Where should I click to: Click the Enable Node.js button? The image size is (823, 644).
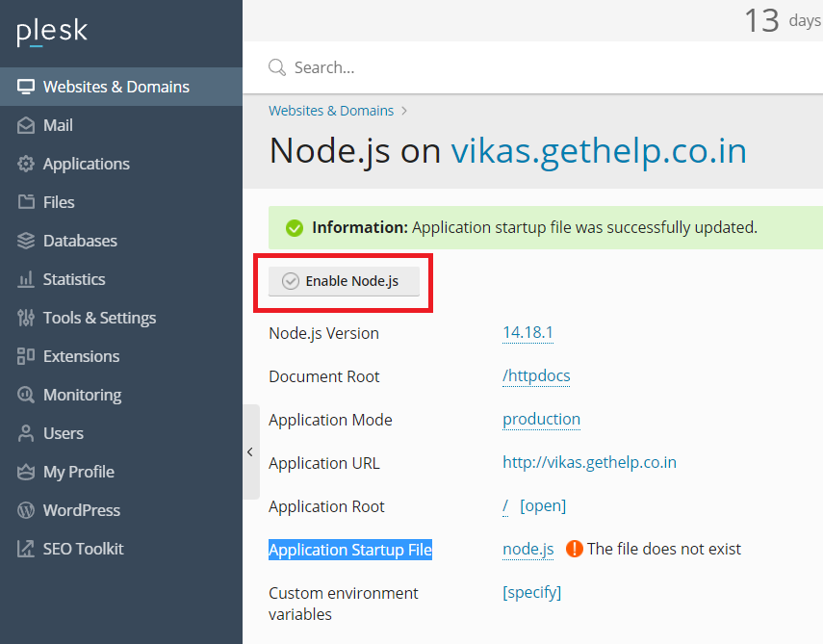pyautogui.click(x=344, y=281)
